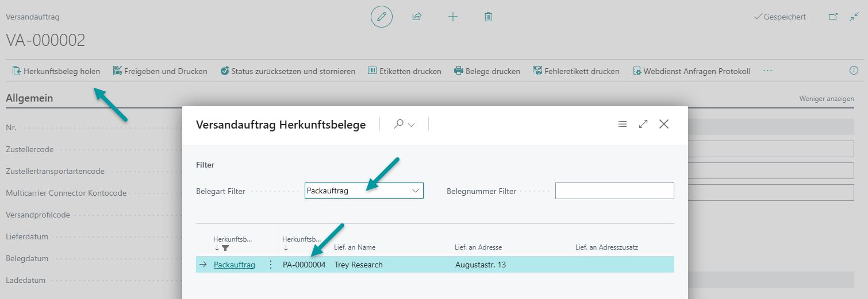
Task: Click the Gespeichert status indicator
Action: 779,17
